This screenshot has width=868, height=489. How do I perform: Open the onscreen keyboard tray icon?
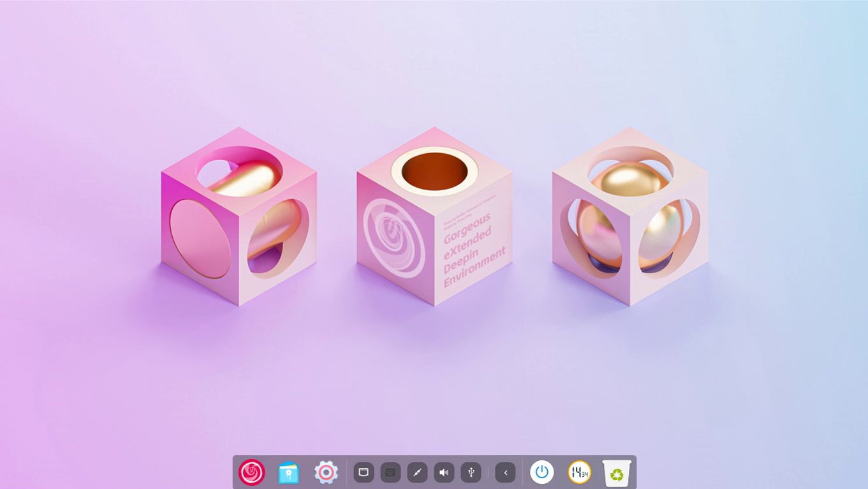(390, 472)
